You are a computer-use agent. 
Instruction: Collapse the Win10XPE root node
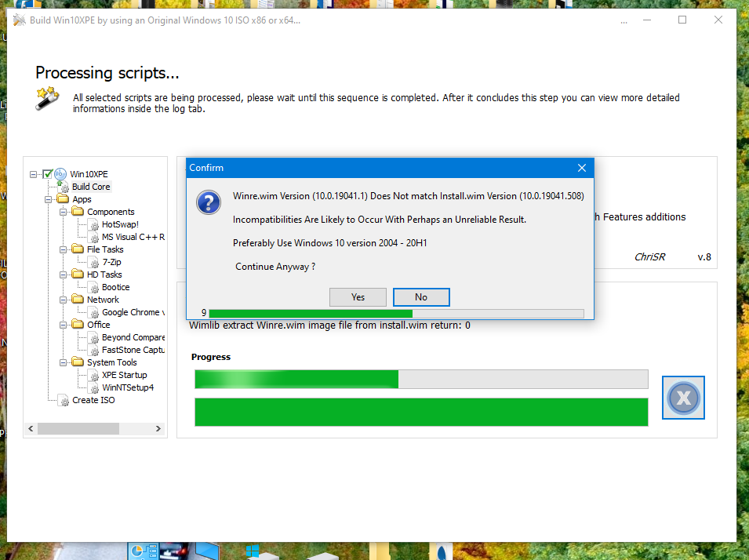(33, 174)
